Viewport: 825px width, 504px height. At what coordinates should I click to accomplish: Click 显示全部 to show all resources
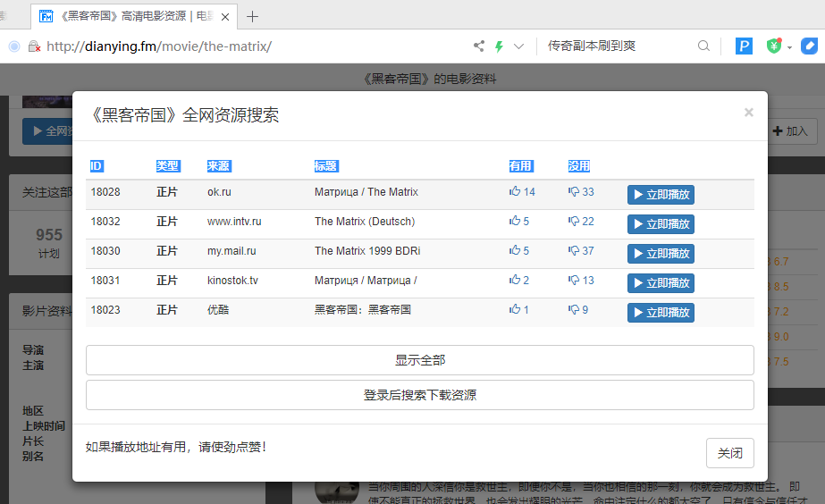click(420, 360)
